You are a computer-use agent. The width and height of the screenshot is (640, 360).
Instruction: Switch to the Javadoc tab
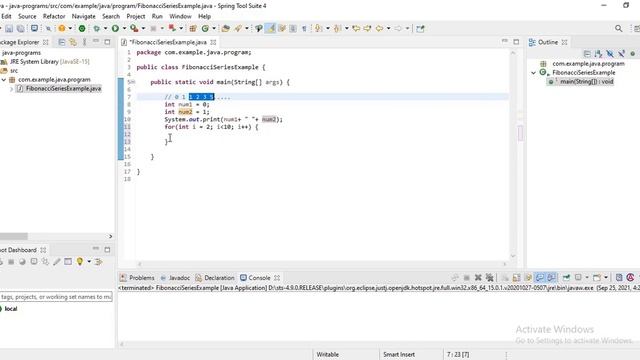tap(175, 278)
